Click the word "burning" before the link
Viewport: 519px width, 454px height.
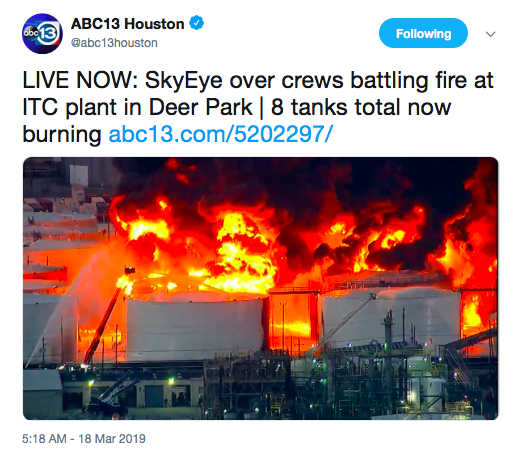62,135
